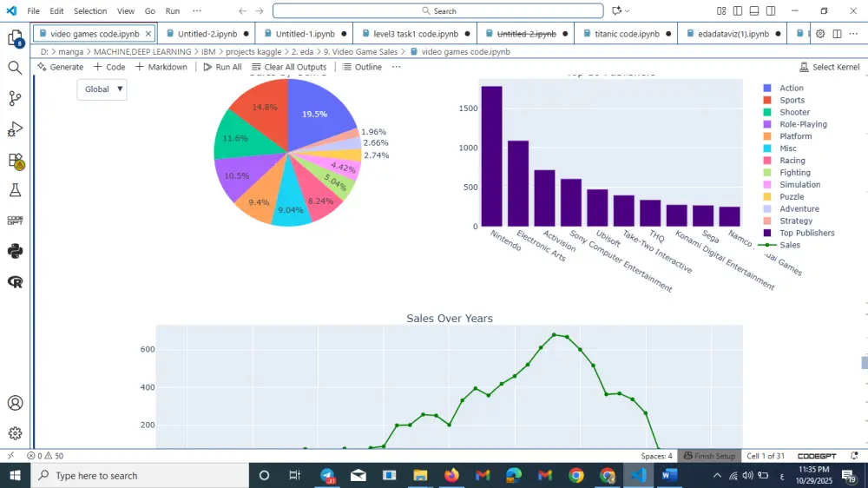Open the Run menu

pyautogui.click(x=173, y=11)
